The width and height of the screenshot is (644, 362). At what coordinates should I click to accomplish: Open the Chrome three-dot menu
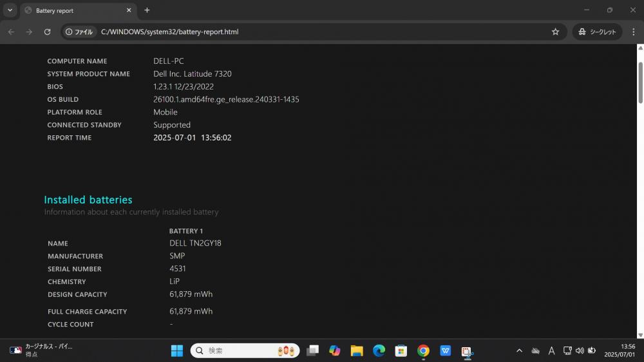[633, 32]
